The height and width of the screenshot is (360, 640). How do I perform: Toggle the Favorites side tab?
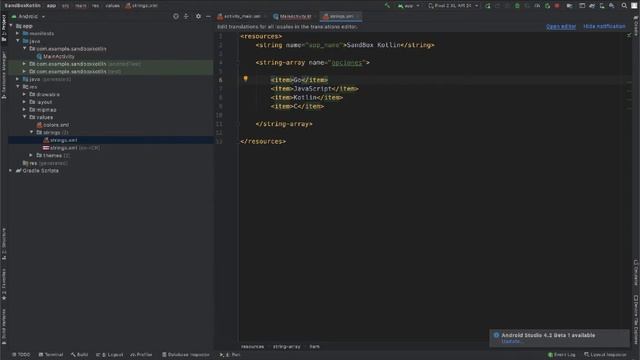[x=4, y=284]
